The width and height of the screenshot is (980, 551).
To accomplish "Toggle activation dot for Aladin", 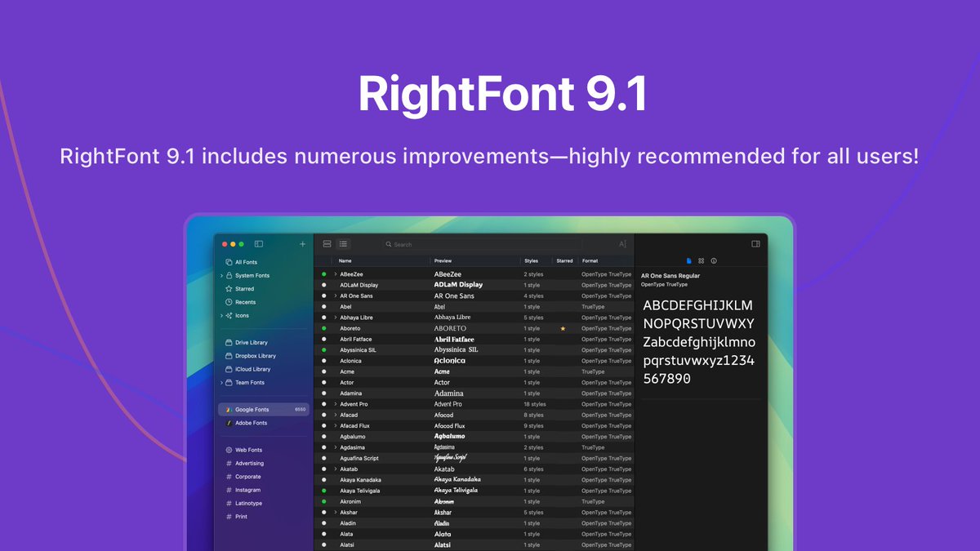I will [x=323, y=523].
